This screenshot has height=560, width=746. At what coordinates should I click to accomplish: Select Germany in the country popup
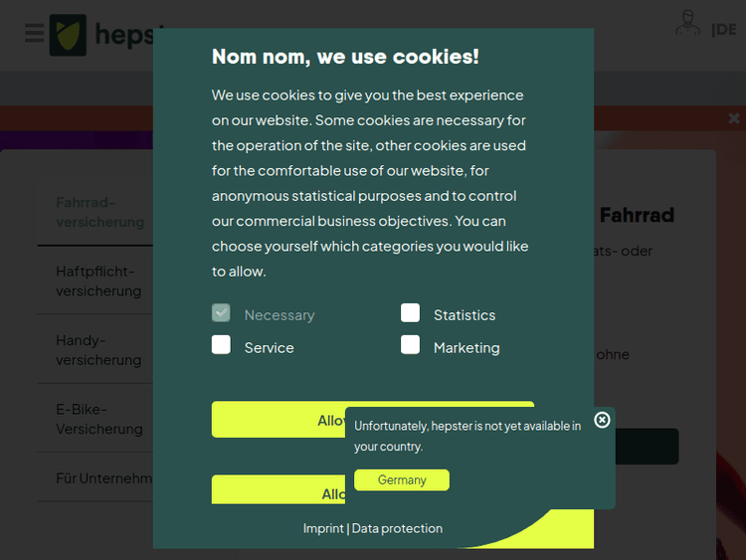coord(402,480)
